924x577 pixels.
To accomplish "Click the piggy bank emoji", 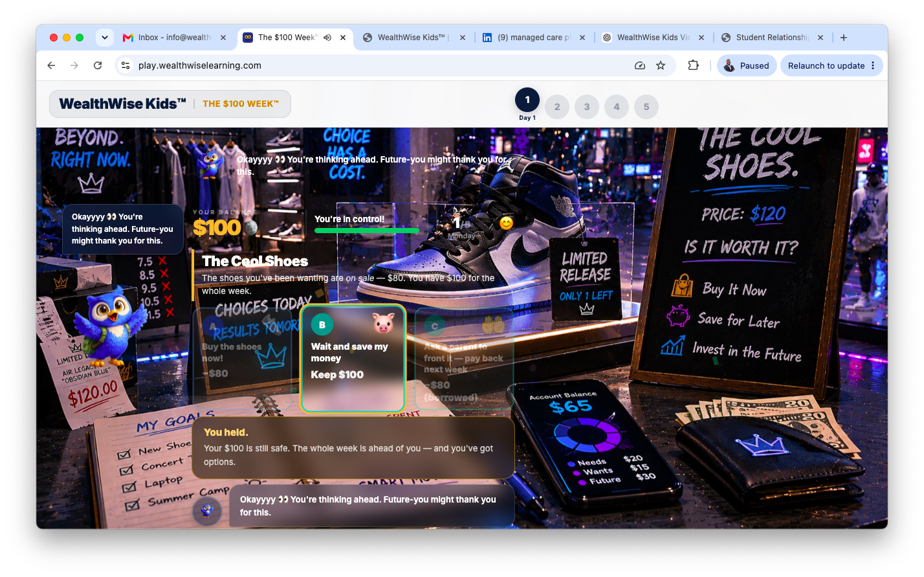I will 383,323.
